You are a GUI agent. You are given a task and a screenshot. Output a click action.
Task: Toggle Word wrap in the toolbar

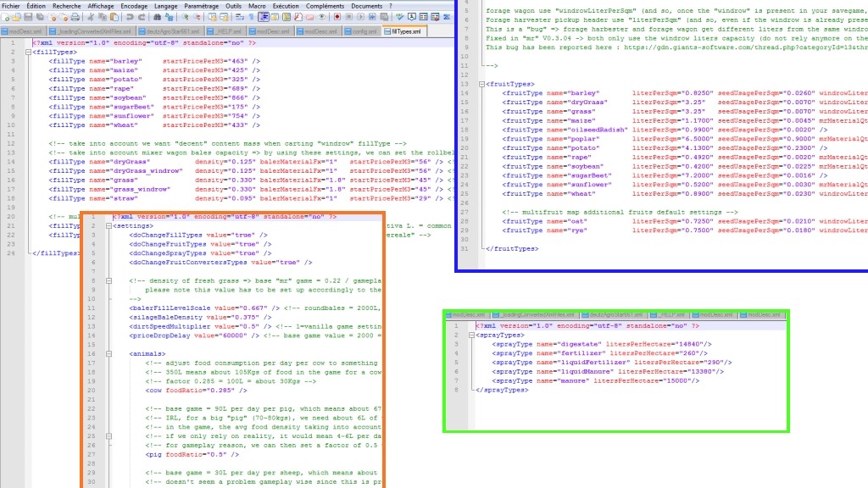click(240, 17)
